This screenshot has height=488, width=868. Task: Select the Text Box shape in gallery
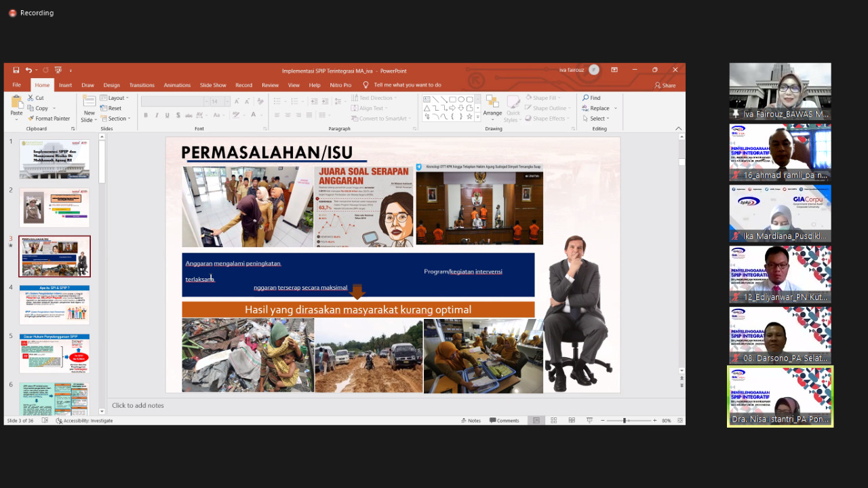click(427, 100)
